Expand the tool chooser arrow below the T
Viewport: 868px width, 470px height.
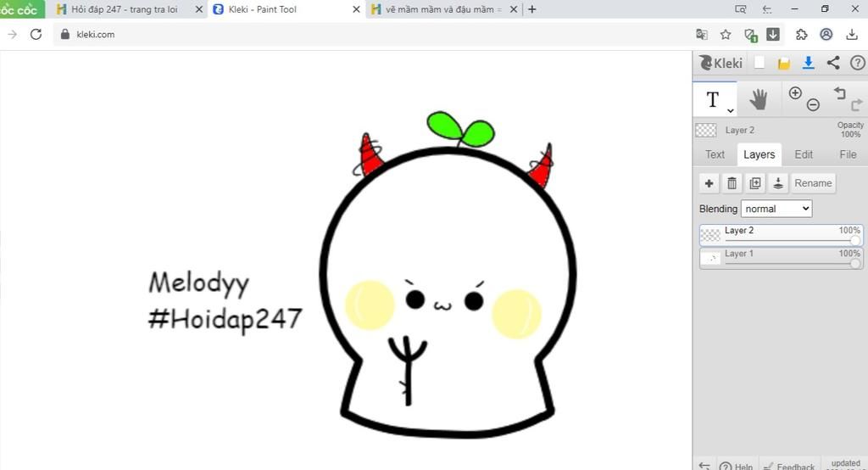click(731, 110)
